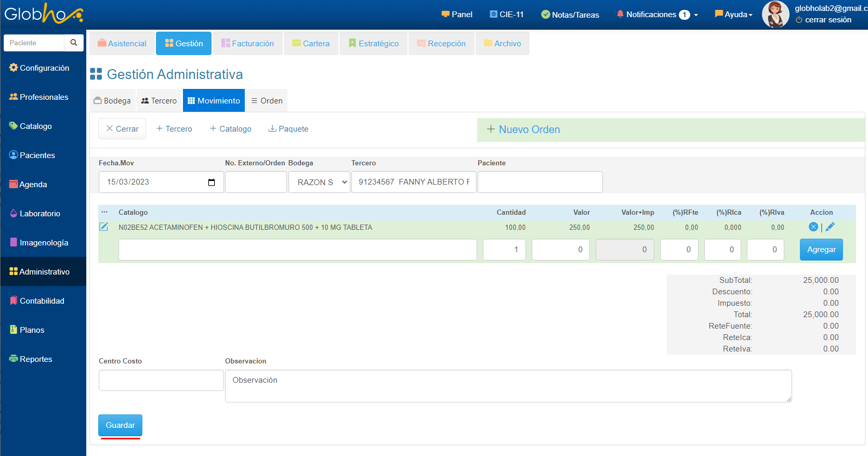Click the user avatar picture

[775, 15]
